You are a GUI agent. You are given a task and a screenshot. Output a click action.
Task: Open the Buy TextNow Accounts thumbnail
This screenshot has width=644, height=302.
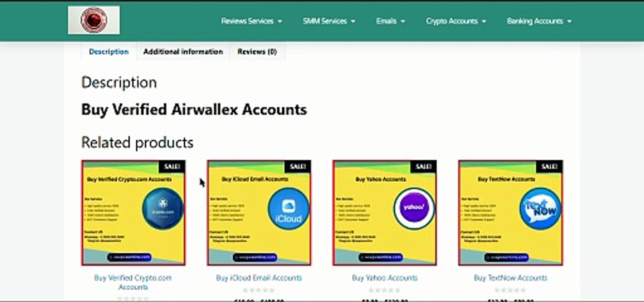point(511,213)
